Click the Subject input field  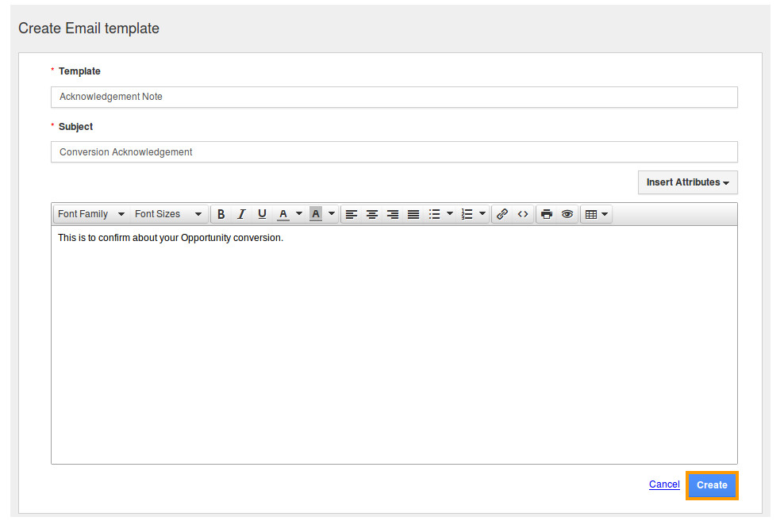click(x=394, y=152)
